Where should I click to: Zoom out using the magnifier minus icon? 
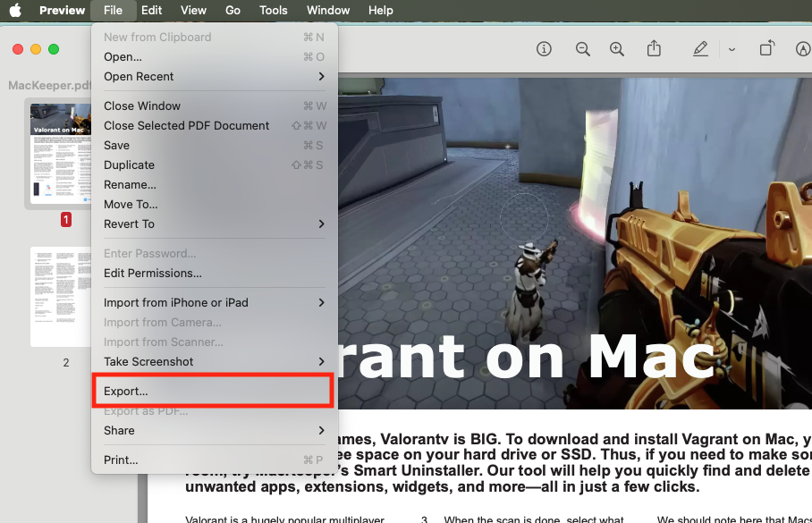click(x=583, y=49)
